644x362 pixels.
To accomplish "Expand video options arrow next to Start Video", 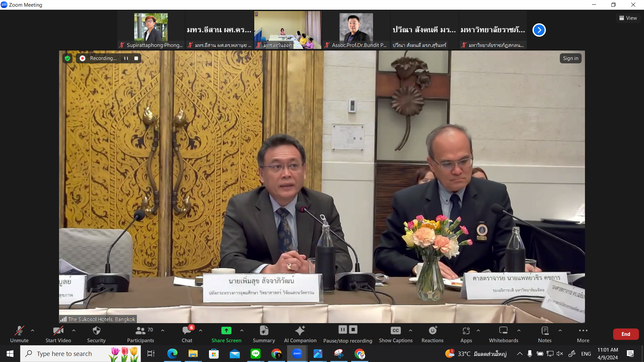I will coord(74,330).
